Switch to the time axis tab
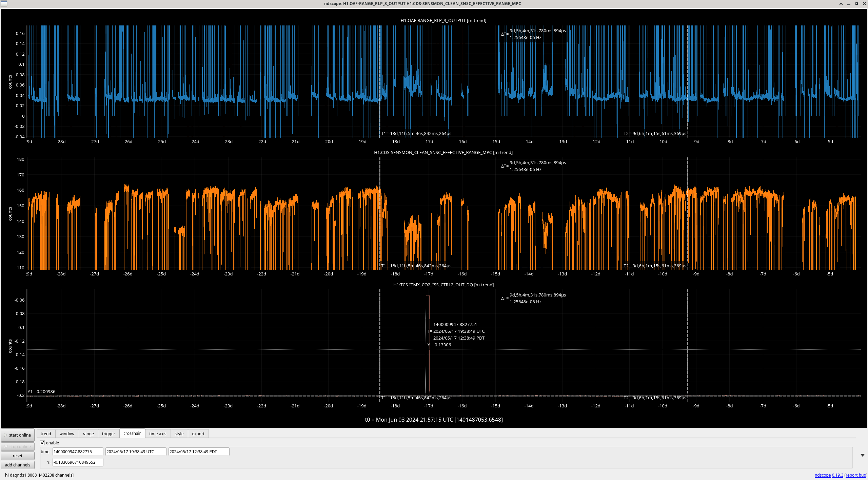Screen dimensions: 868x480 158,434
